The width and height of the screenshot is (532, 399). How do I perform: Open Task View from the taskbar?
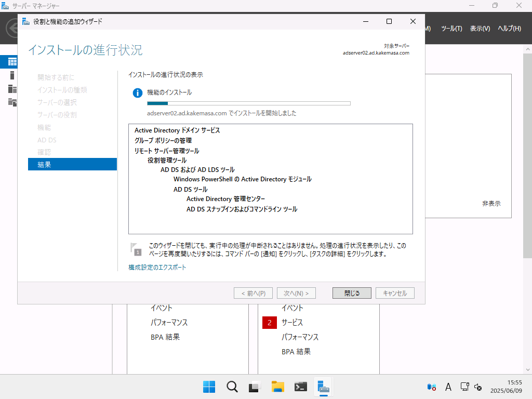tap(255, 387)
